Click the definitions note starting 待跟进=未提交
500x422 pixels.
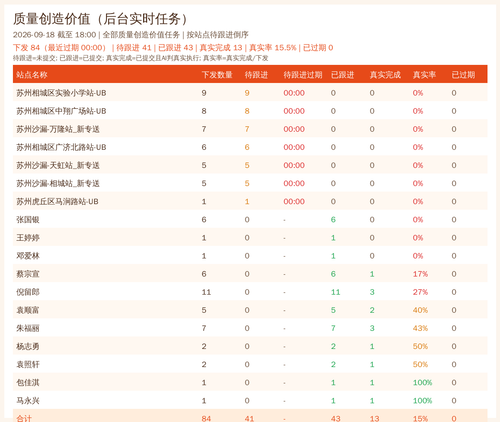pyautogui.click(x=140, y=58)
